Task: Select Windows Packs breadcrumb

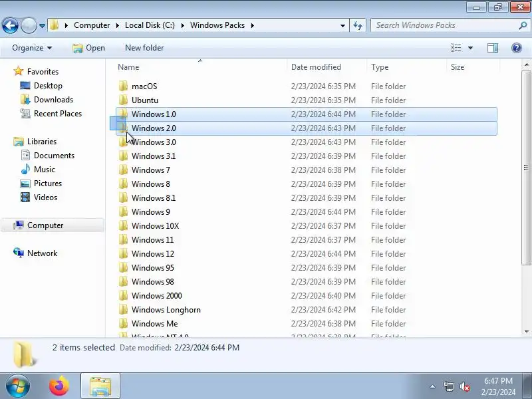Action: (217, 25)
